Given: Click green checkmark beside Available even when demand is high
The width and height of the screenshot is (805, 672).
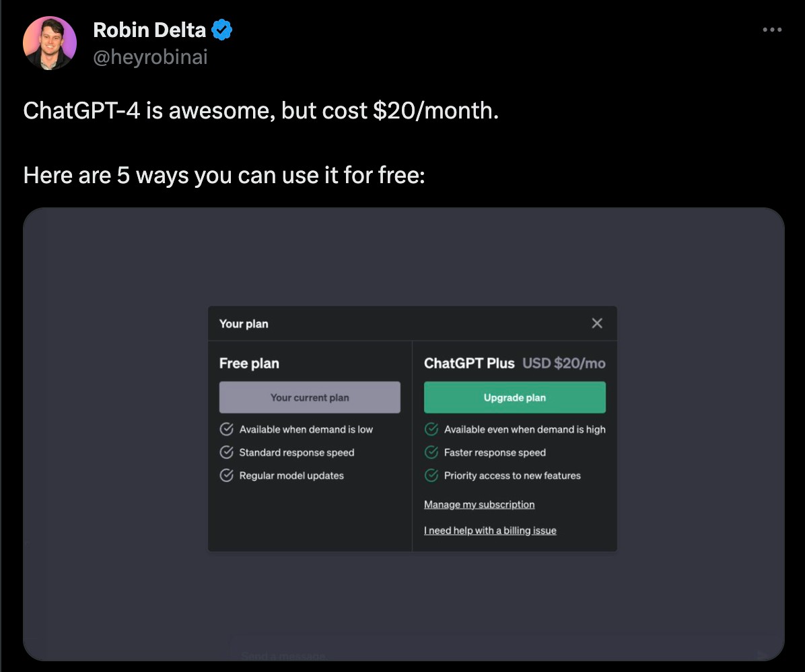Looking at the screenshot, I should 431,429.
